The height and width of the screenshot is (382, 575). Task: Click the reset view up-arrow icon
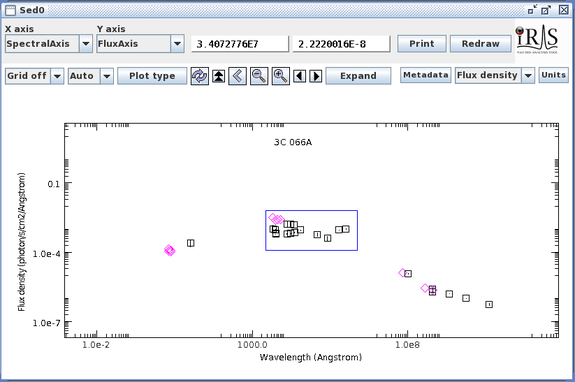pyautogui.click(x=219, y=76)
